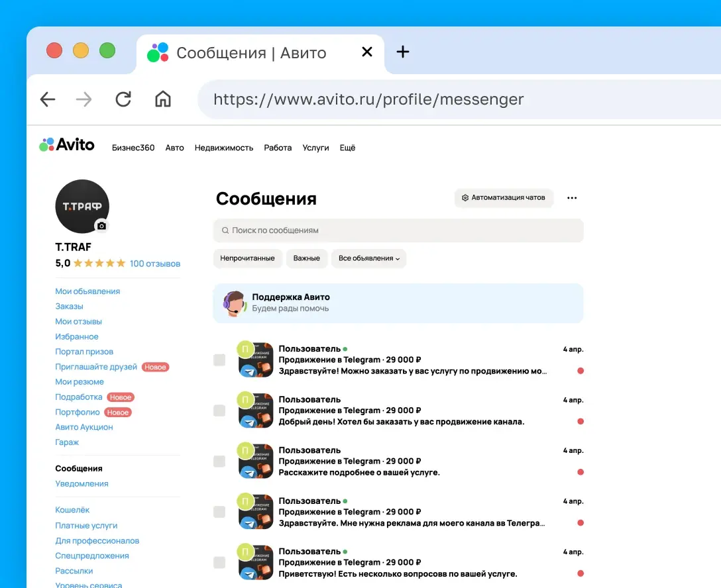
Task: Open Кошелёк in sidebar
Action: (x=72, y=510)
